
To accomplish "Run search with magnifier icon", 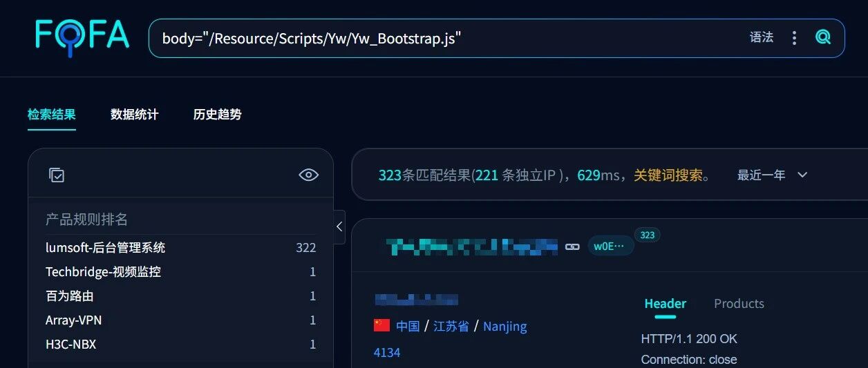I will point(823,37).
